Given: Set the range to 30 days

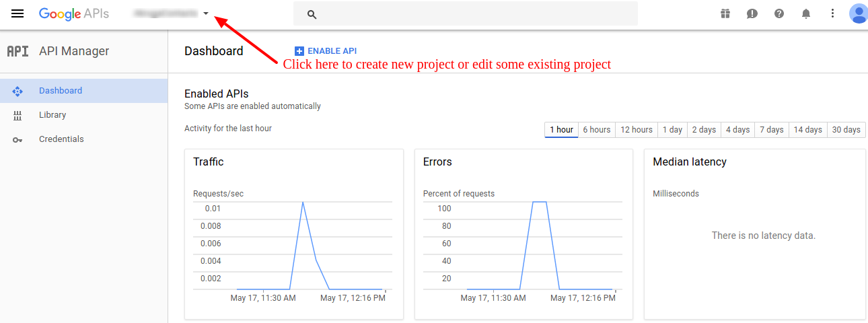Looking at the screenshot, I should click(846, 130).
